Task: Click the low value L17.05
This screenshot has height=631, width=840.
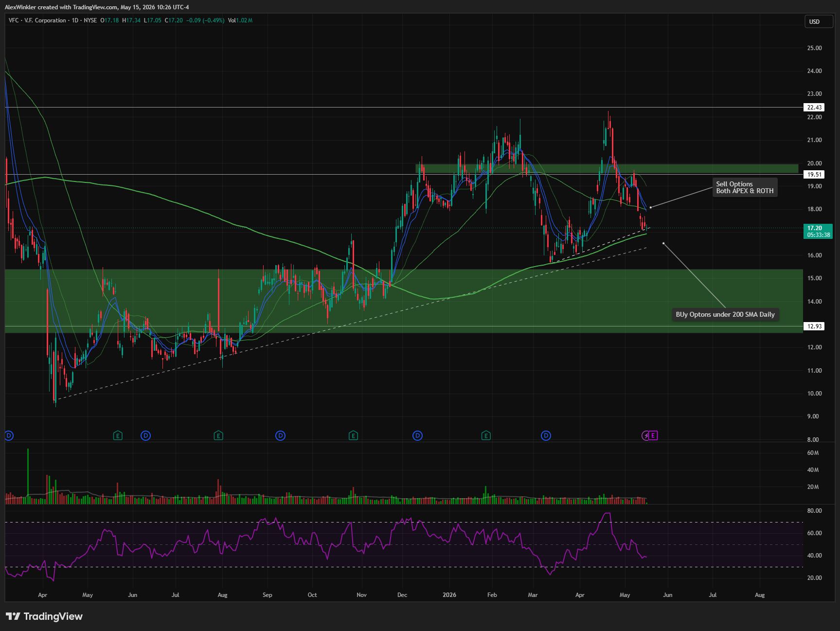Action: 152,20
